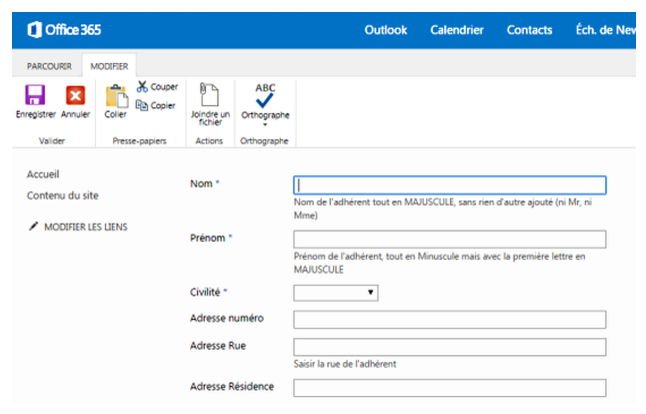Screen dimensions: 646x414
Task: Click the red Annuler cancel icon
Action: click(75, 95)
